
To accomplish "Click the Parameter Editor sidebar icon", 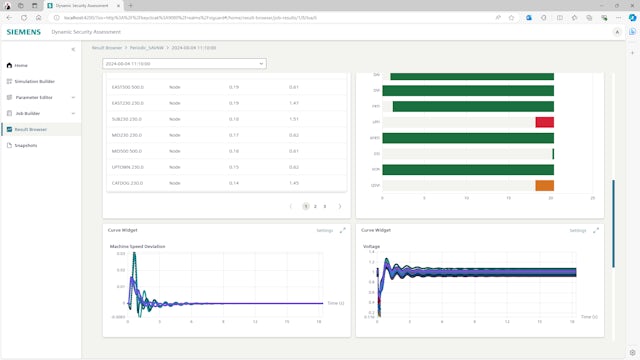I will pyautogui.click(x=9, y=97).
